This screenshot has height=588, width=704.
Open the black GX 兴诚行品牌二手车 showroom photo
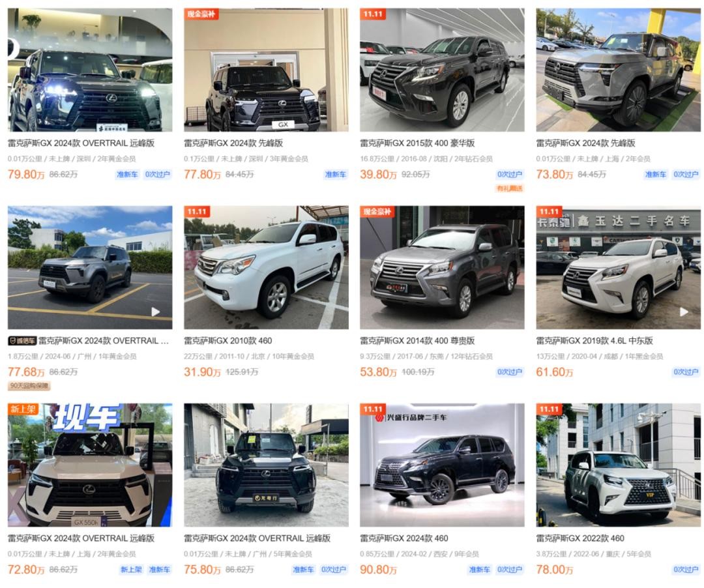coord(442,465)
